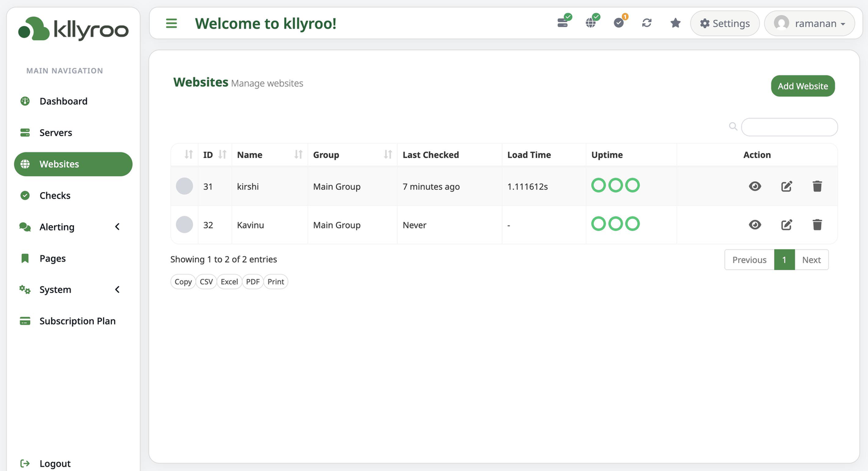
Task: Click first uptime circle for kirshi
Action: 598,186
